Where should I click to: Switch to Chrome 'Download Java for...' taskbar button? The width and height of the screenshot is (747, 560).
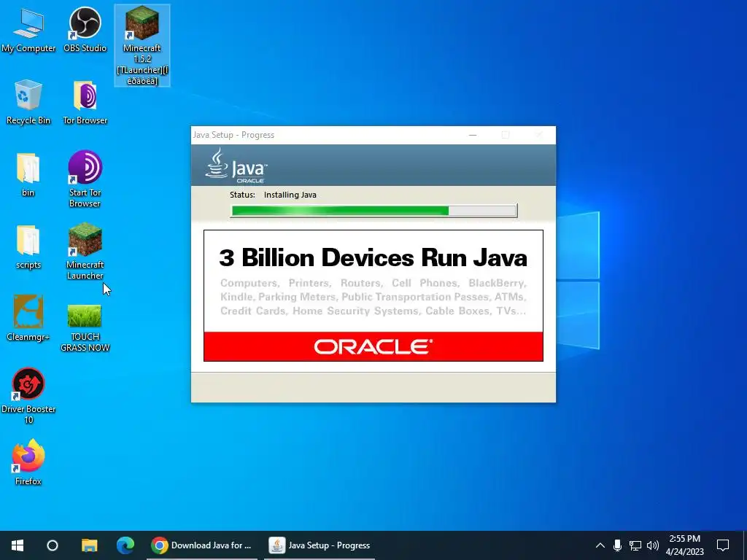(x=202, y=545)
